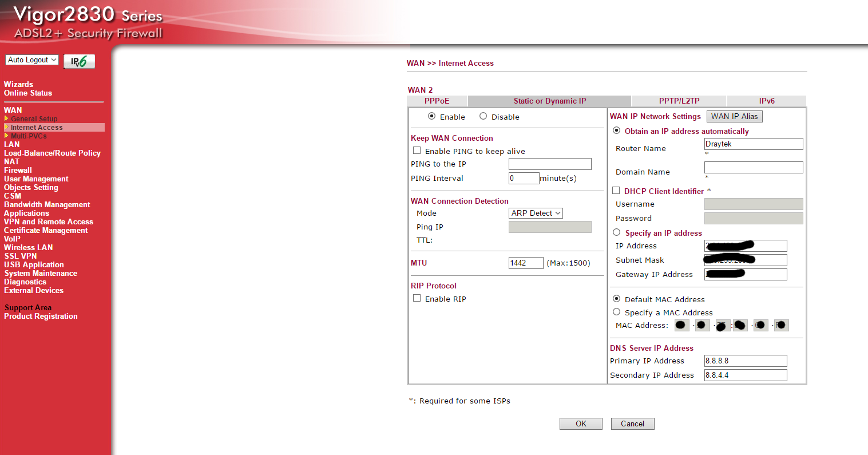Click Subnet Mask input field
The height and width of the screenshot is (455, 868).
pos(746,260)
